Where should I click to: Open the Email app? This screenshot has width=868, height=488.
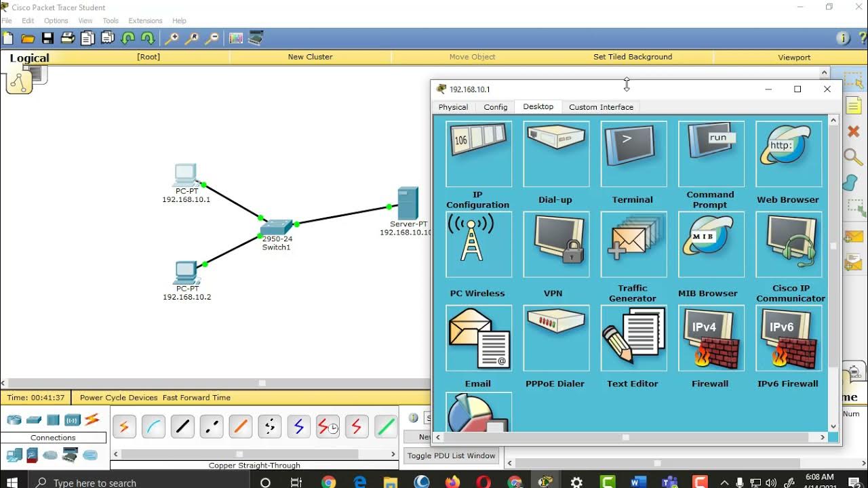point(479,338)
